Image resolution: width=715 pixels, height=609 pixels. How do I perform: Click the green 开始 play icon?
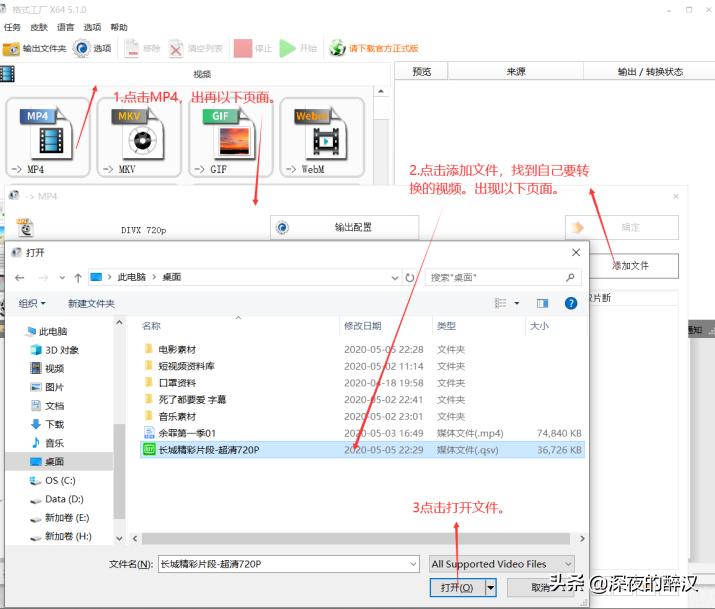[287, 48]
